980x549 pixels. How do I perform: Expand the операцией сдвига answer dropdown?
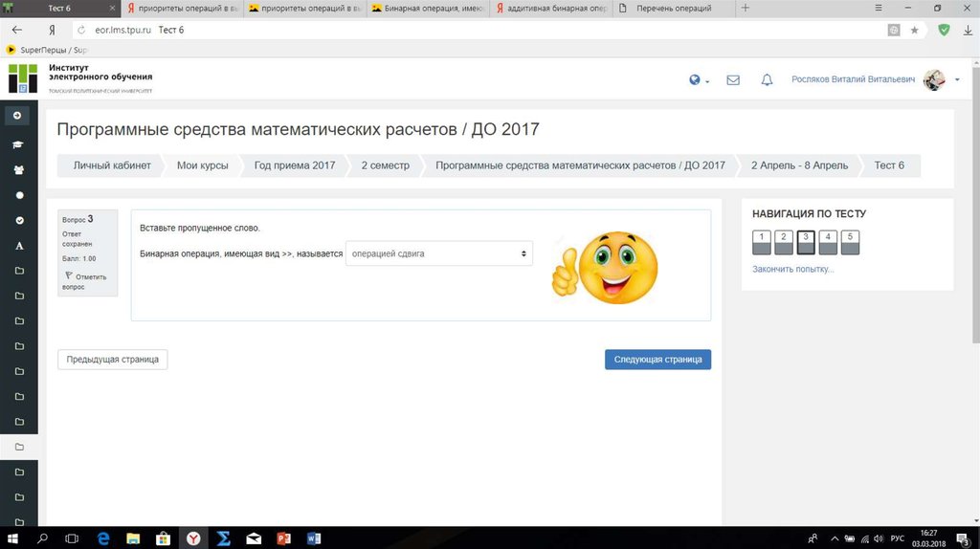(438, 253)
